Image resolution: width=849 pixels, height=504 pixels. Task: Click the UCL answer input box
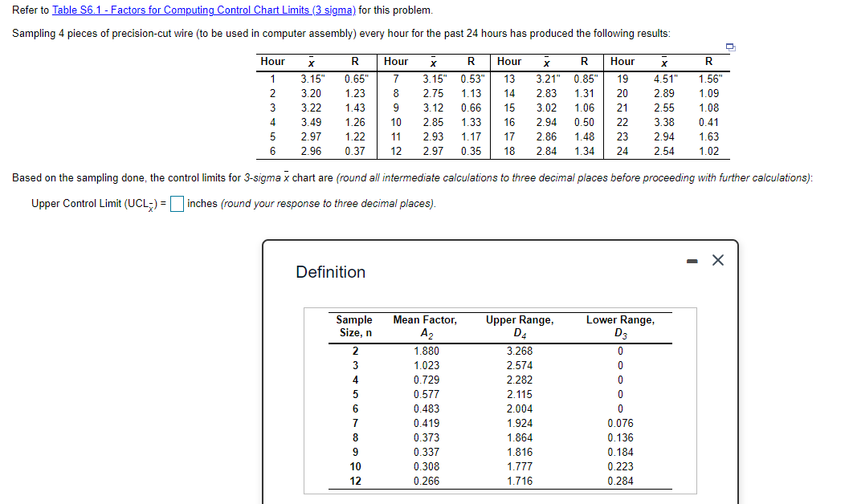click(x=177, y=204)
